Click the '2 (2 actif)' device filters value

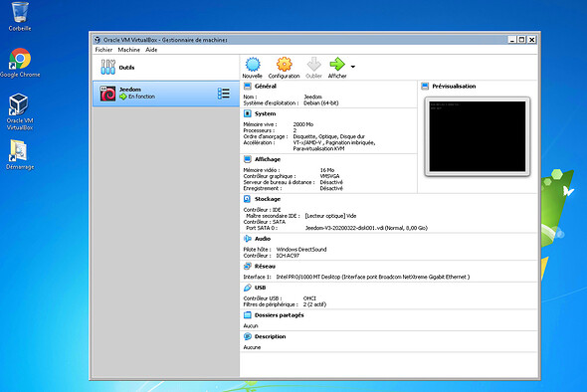[314, 304]
